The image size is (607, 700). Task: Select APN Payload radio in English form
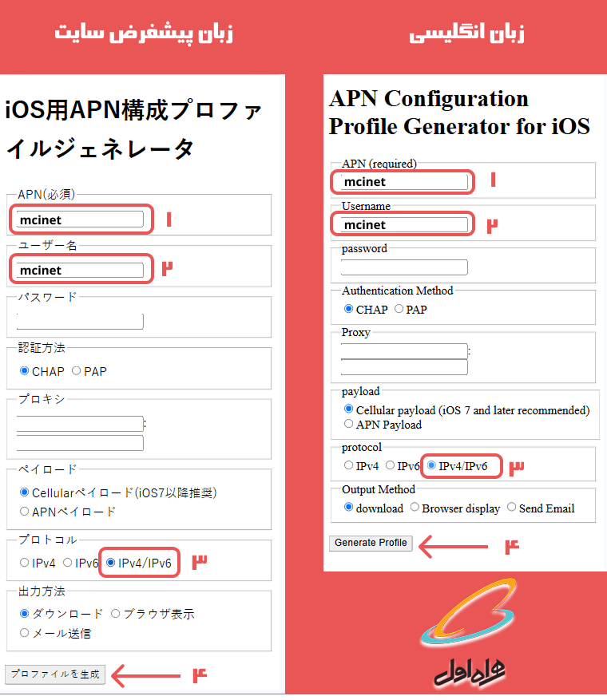(348, 425)
